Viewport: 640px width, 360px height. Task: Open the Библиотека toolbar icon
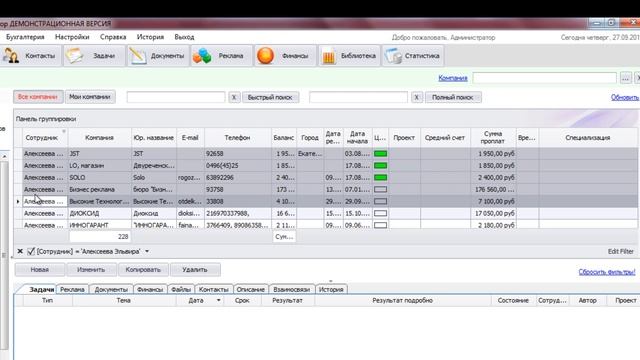329,56
